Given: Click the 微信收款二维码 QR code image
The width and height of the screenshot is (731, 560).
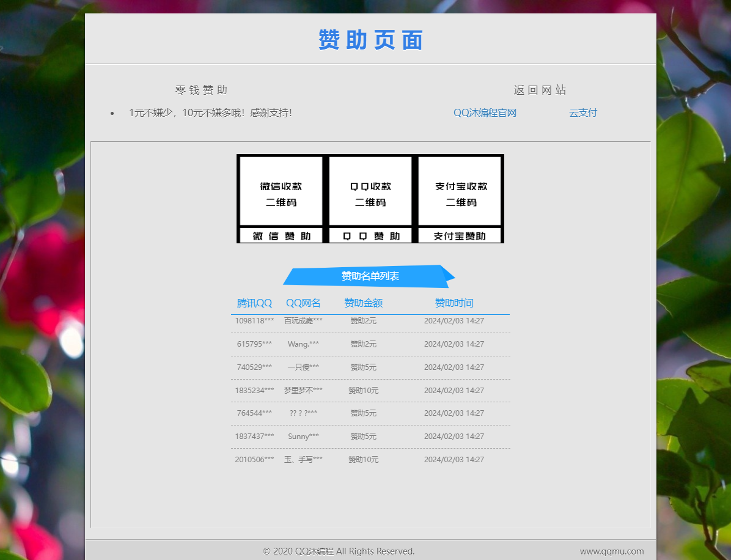Looking at the screenshot, I should coord(281,191).
